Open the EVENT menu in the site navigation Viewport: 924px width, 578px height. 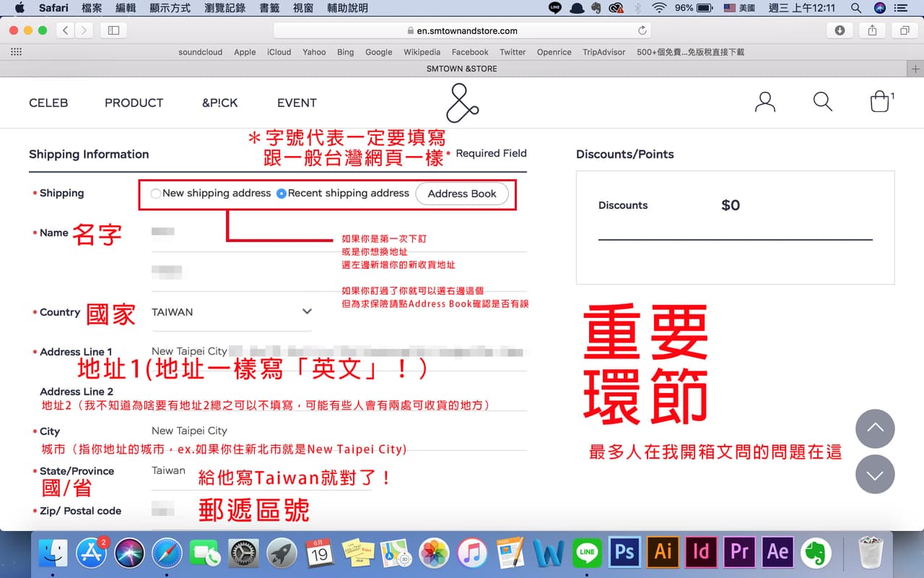297,103
